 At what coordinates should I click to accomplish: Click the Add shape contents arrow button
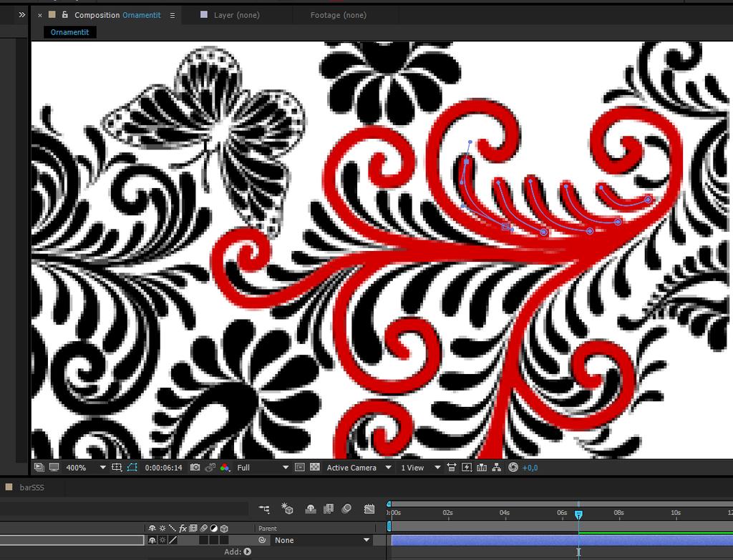(247, 551)
